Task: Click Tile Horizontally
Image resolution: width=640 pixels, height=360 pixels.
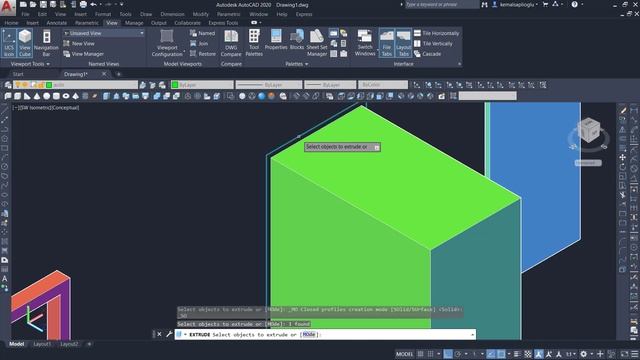Action: point(436,33)
